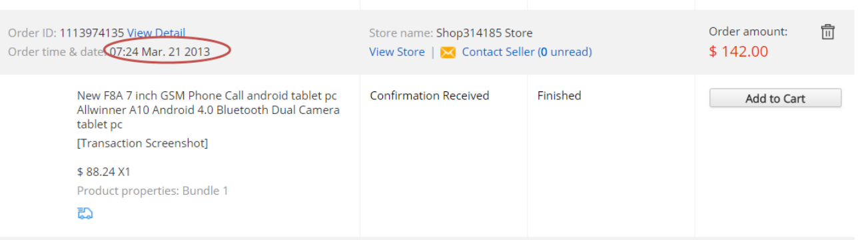The height and width of the screenshot is (240, 868).
Task: Click the blue shipping truck icon
Action: click(x=85, y=213)
